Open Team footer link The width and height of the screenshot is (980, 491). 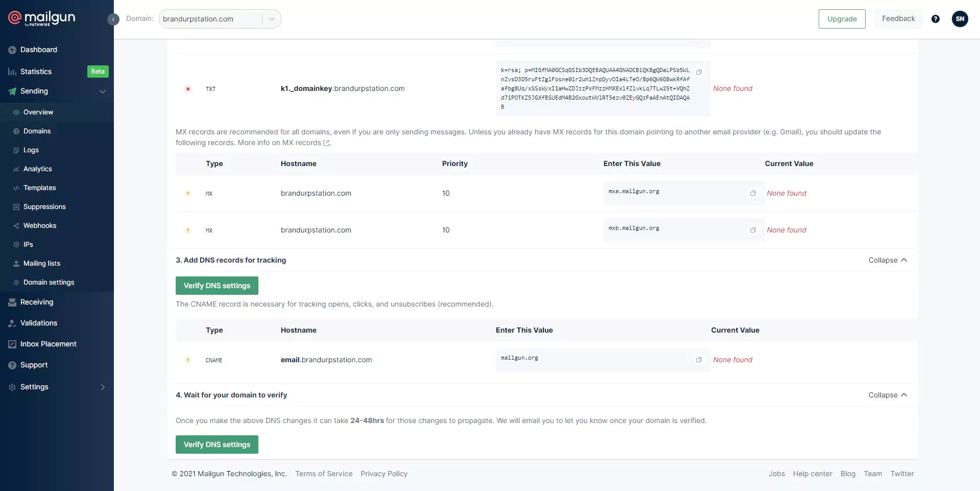pos(873,474)
